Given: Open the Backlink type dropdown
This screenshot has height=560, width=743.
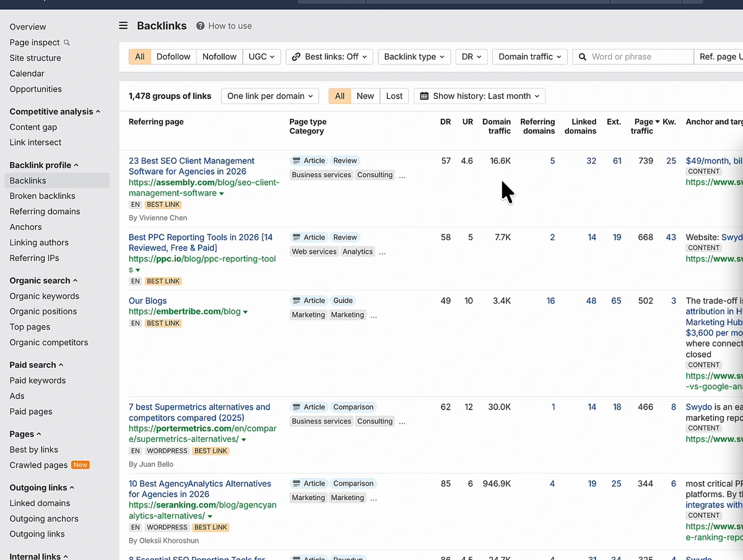Looking at the screenshot, I should tap(414, 56).
